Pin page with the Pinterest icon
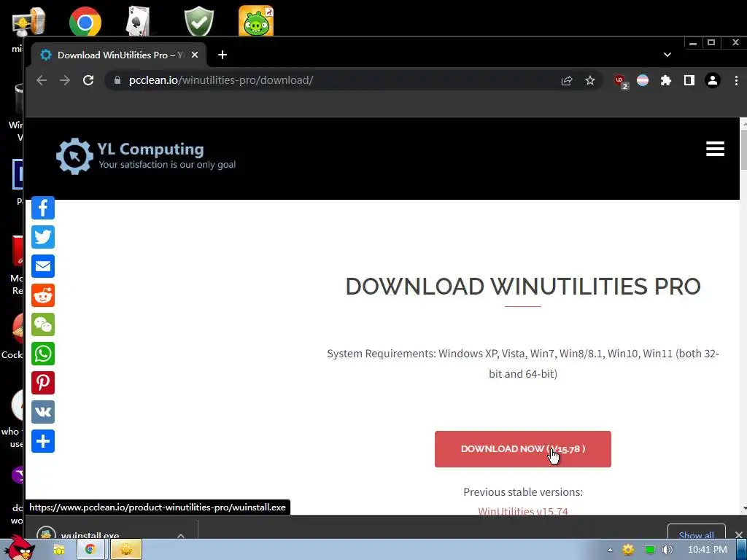This screenshot has height=560, width=747. [x=43, y=383]
